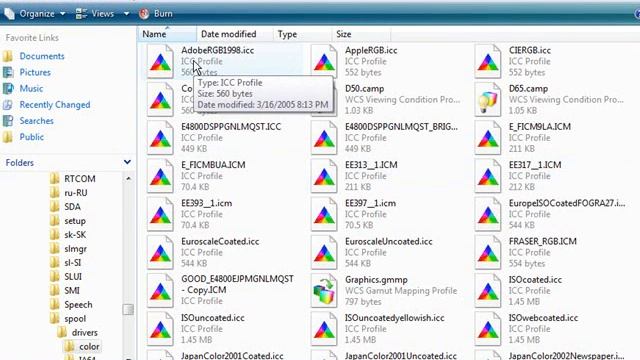This screenshot has width=640, height=360.
Task: Open Pictures favorite link
Action: (x=35, y=72)
